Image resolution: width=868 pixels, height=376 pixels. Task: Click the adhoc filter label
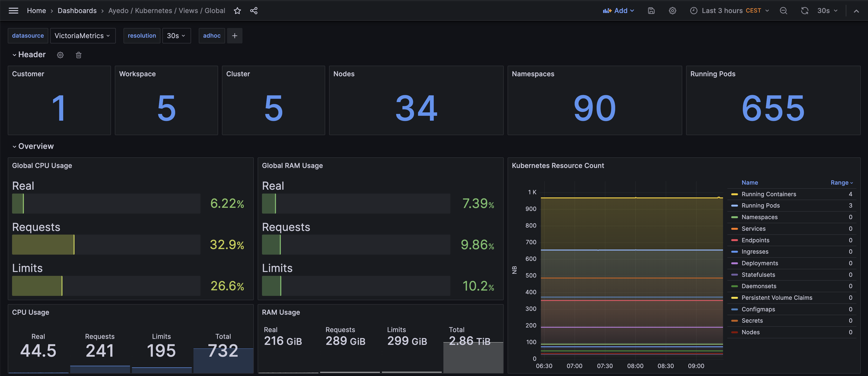tap(212, 35)
